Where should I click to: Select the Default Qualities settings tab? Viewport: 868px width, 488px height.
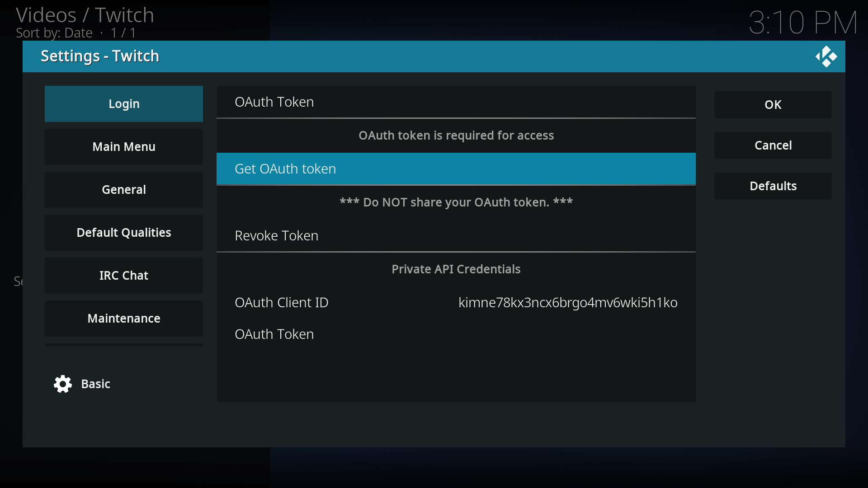coord(123,232)
